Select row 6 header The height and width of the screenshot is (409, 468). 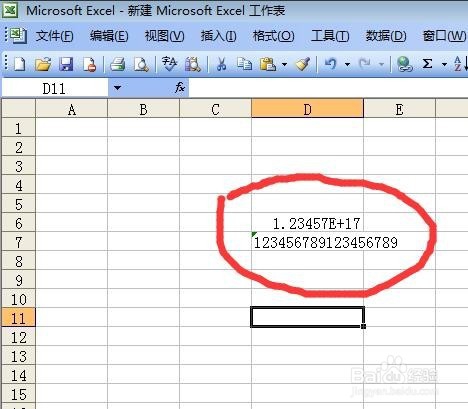[x=19, y=223]
